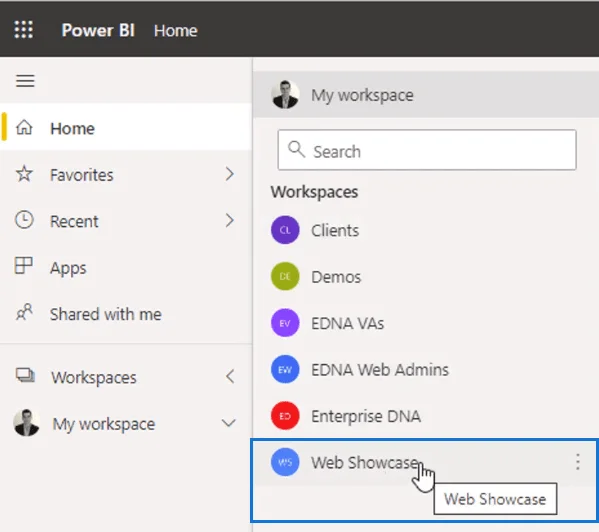Expand the Favorites flyout chevron
This screenshot has height=532, width=599.
229,174
